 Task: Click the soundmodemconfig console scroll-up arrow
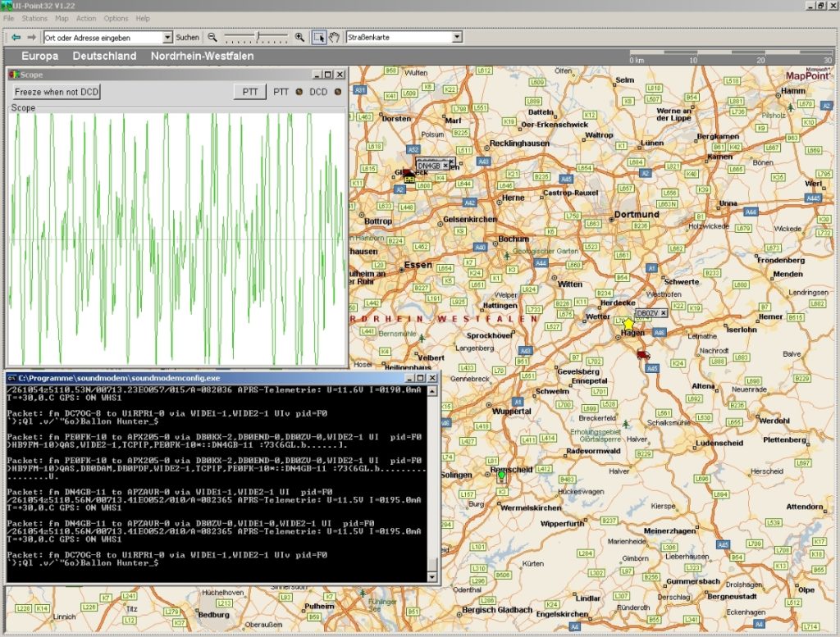[x=431, y=391]
